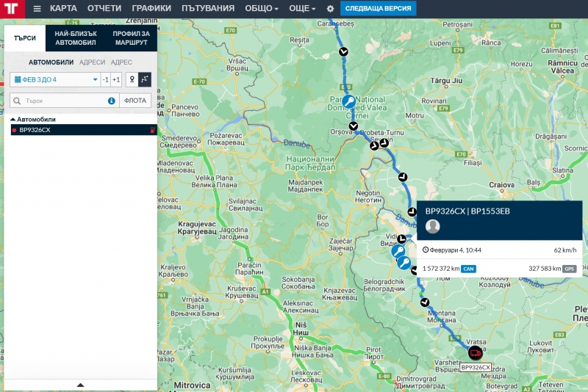Open the ГРАФИКИ menu
This screenshot has width=588, height=392.
[151, 8]
